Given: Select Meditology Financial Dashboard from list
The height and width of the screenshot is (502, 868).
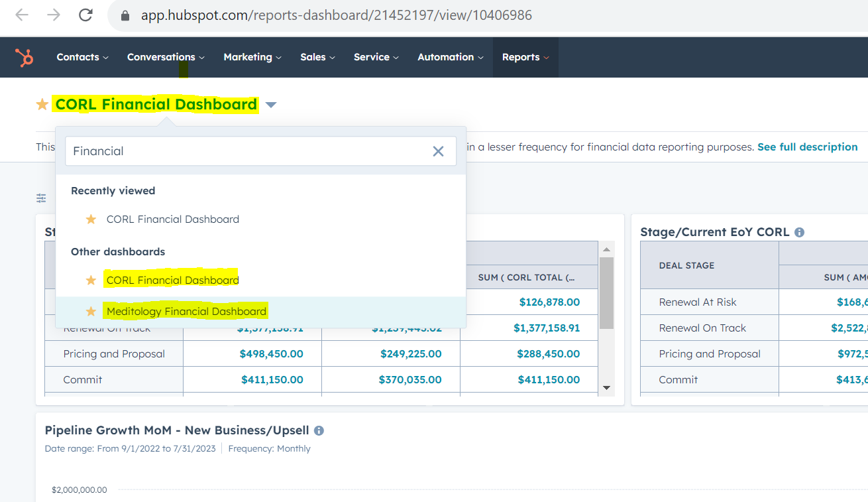Looking at the screenshot, I should tap(186, 312).
